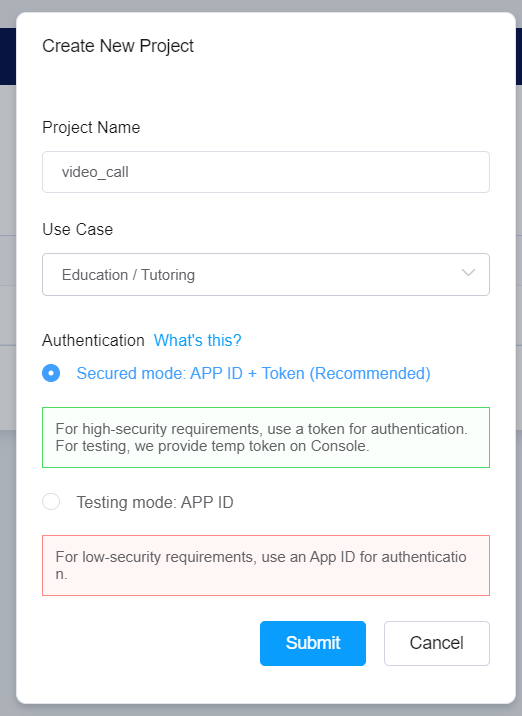
Task: Select the Secured mode radio button
Action: click(51, 373)
